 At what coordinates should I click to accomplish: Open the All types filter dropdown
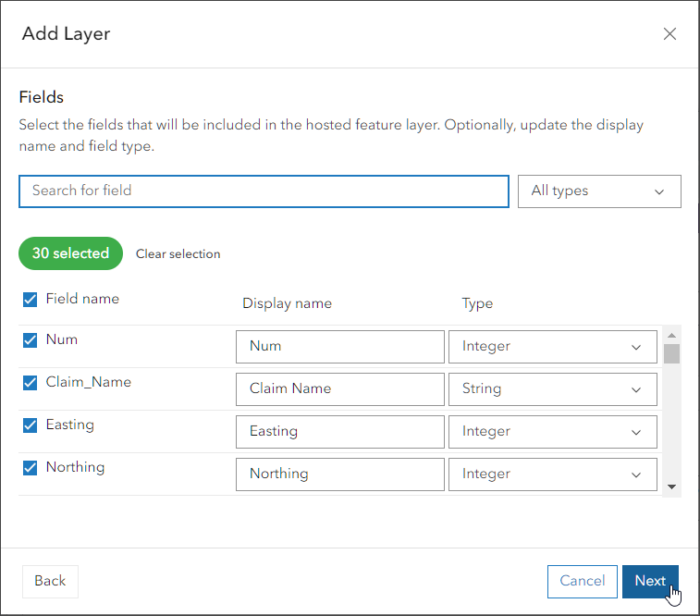pyautogui.click(x=599, y=191)
